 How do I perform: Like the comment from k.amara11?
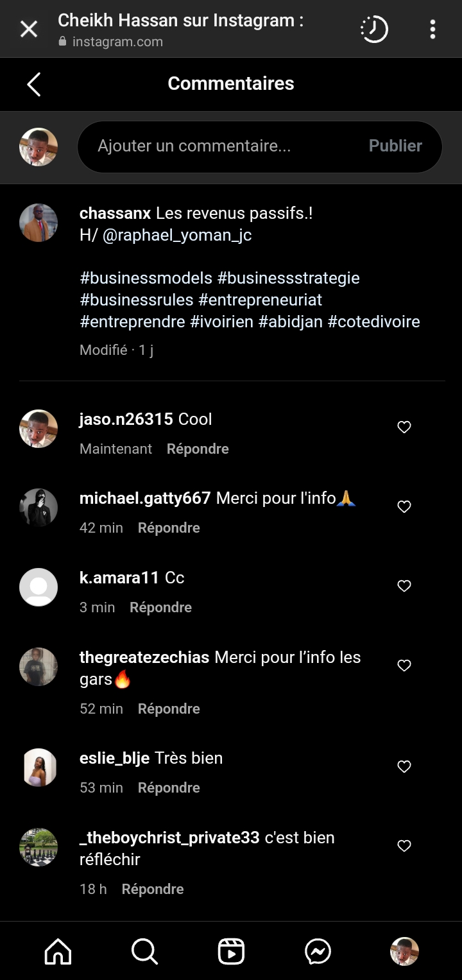tap(404, 586)
